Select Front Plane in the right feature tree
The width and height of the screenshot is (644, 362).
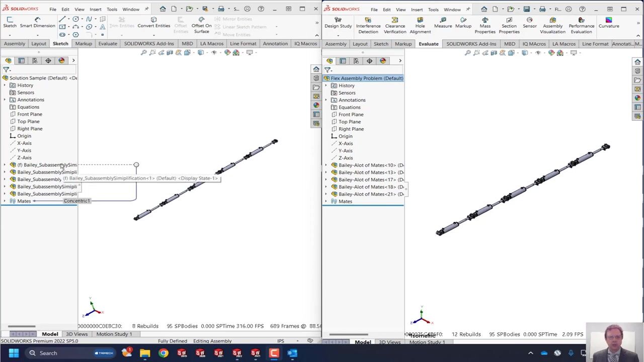point(351,114)
